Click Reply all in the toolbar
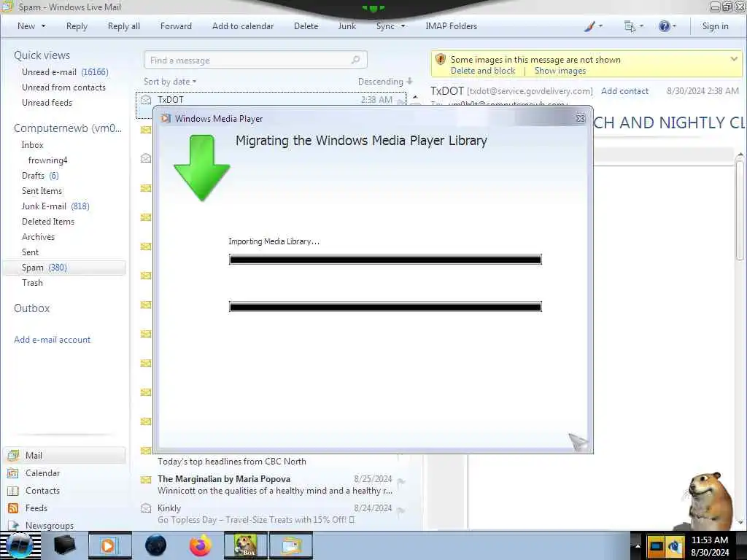This screenshot has width=747, height=560. (124, 26)
